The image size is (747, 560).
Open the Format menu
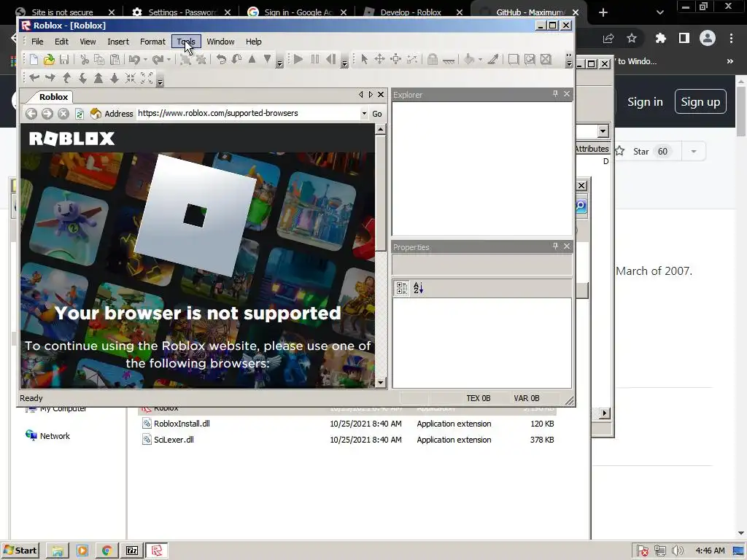point(152,42)
